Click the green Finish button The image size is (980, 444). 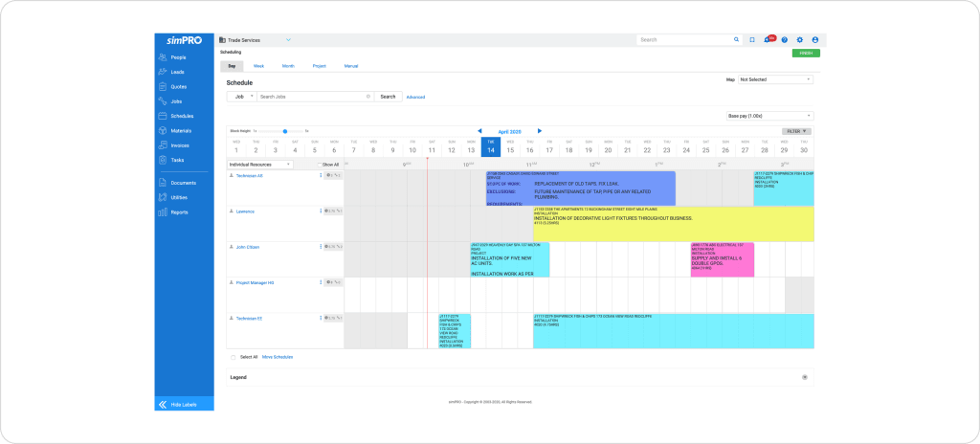[x=806, y=54]
